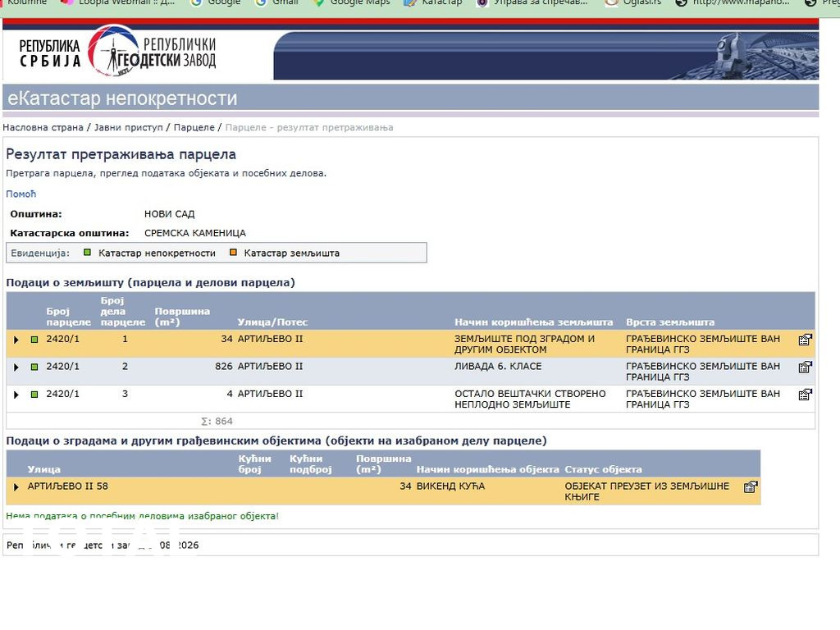Click the Републички геодетски завод logo
The width and height of the screenshot is (840, 630).
click(117, 52)
